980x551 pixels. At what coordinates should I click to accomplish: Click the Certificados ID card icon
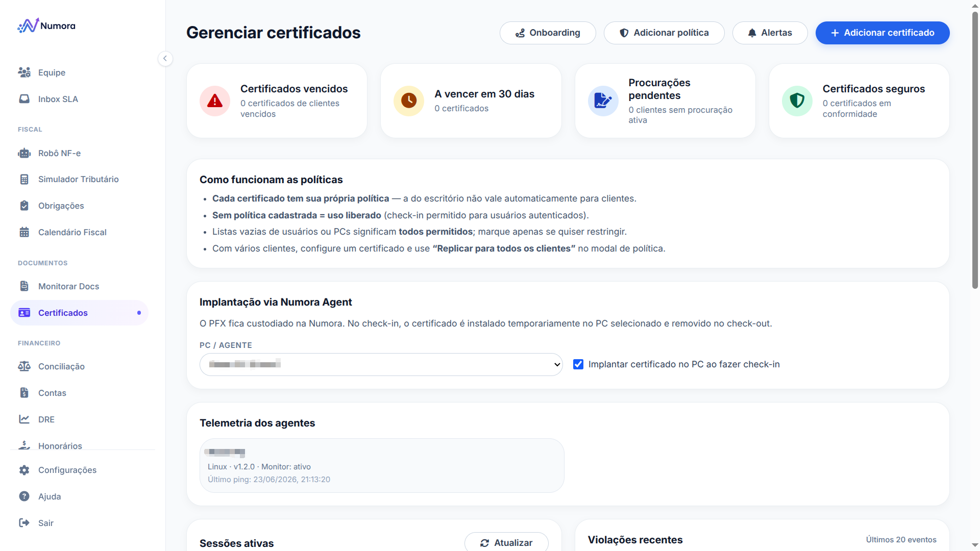[24, 313]
